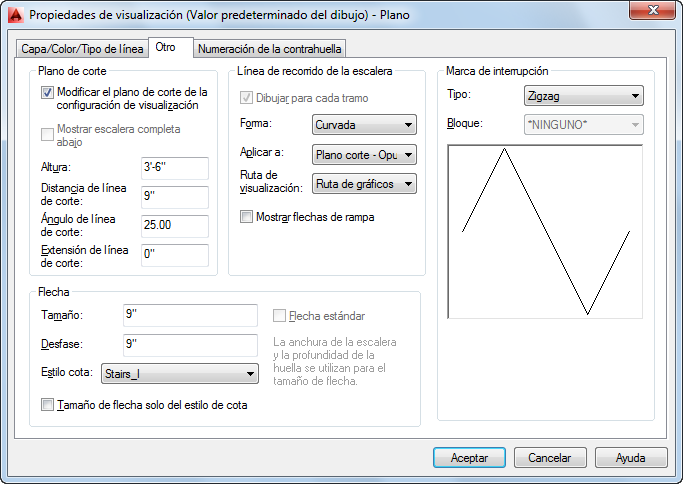Click the zigzag break mark preview
This screenshot has width=683, height=484.
pos(545,232)
